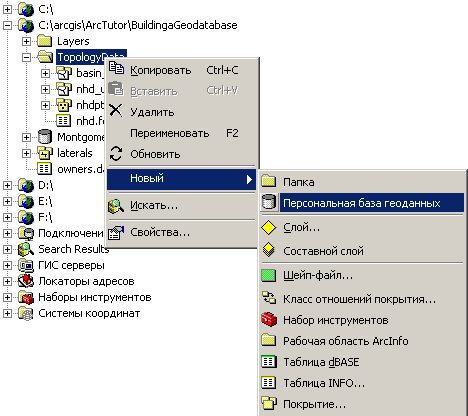Click the search icon beside Искать

point(116,206)
